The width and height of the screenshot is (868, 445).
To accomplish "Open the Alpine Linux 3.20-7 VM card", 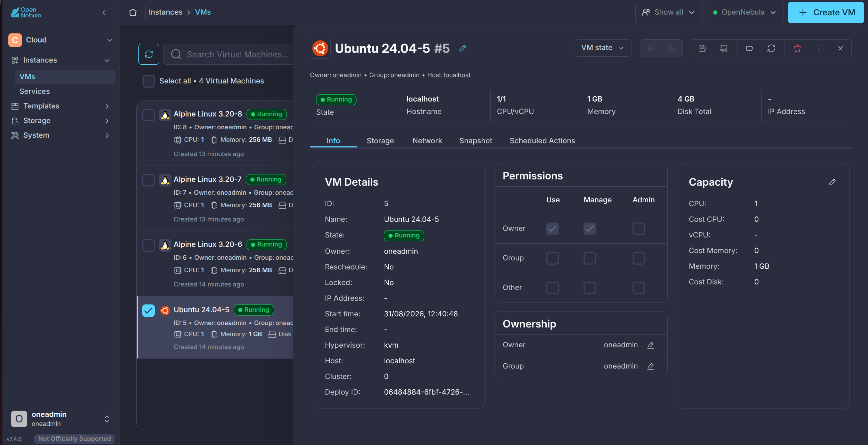I will point(216,199).
